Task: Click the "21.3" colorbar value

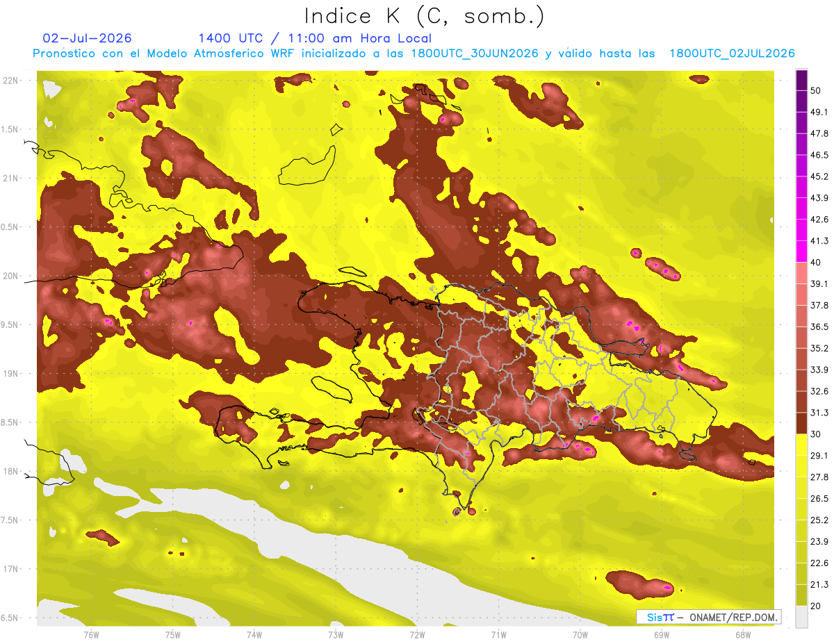Action: (x=819, y=584)
